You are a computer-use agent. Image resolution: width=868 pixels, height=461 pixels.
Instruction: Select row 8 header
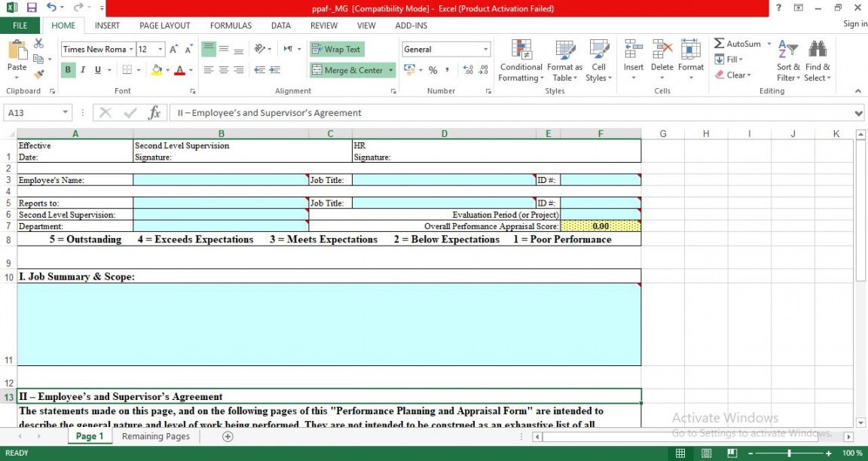[8, 240]
